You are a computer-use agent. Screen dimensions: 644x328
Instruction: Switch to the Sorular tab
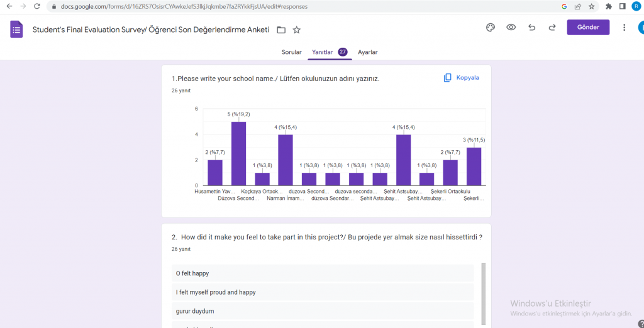pyautogui.click(x=292, y=52)
